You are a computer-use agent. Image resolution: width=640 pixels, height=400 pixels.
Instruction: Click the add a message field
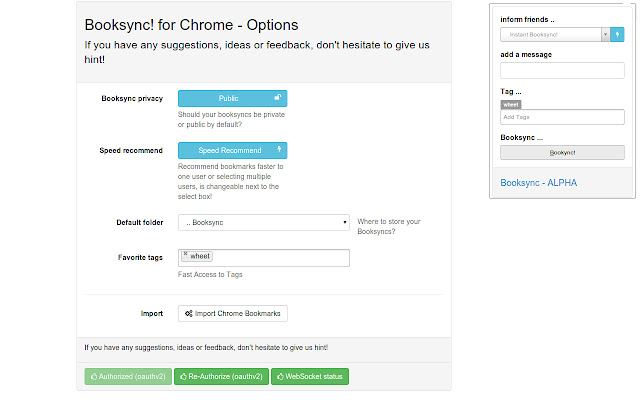(562, 70)
